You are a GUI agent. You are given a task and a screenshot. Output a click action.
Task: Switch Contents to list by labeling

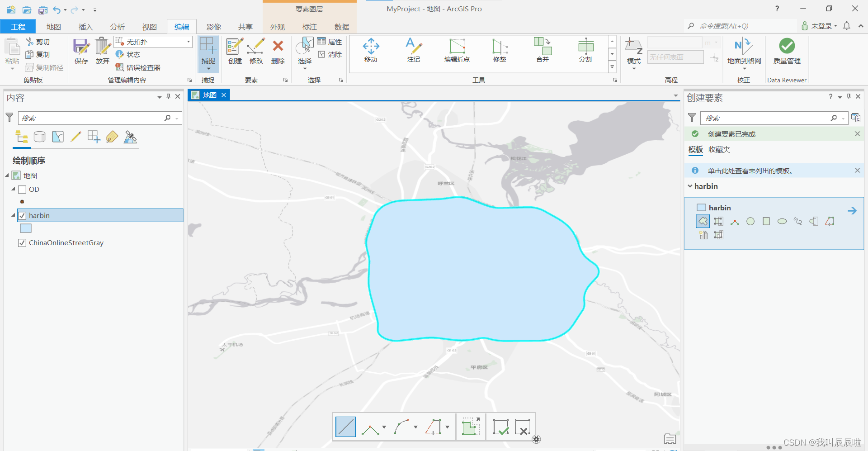112,137
